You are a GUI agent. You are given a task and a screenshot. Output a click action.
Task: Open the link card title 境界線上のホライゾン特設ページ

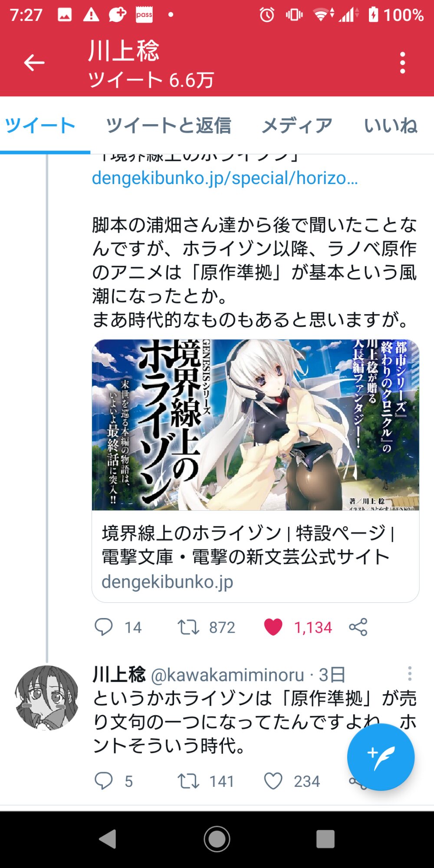pyautogui.click(x=247, y=545)
